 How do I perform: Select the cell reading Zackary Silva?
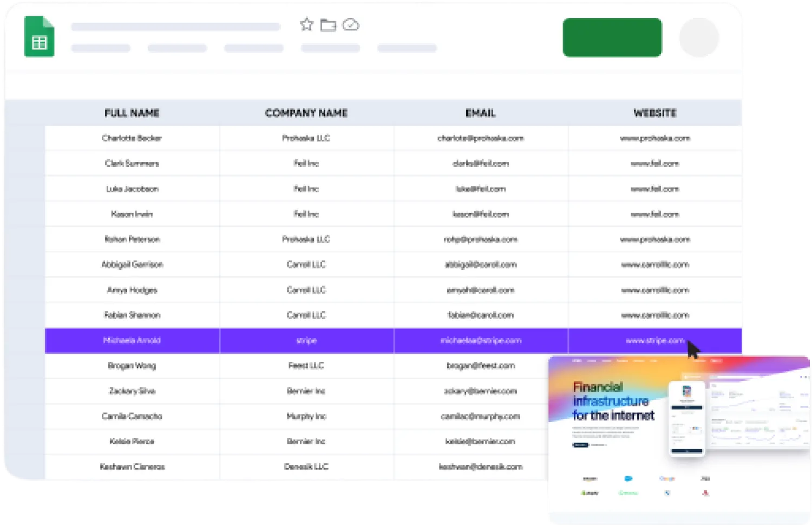(132, 391)
